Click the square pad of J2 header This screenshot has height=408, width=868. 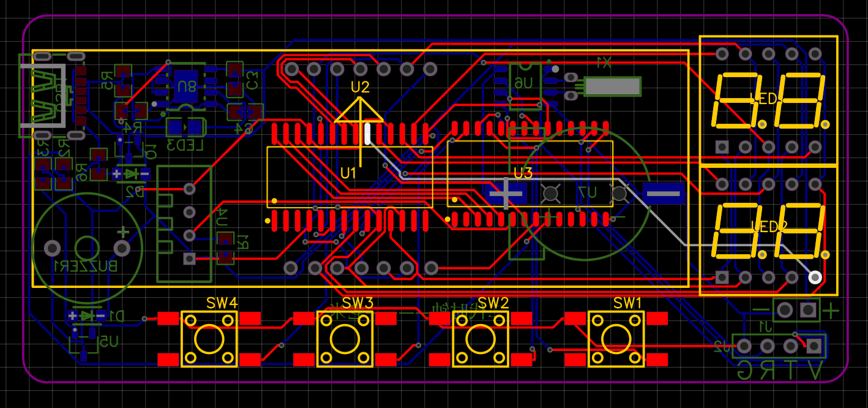pos(814,346)
